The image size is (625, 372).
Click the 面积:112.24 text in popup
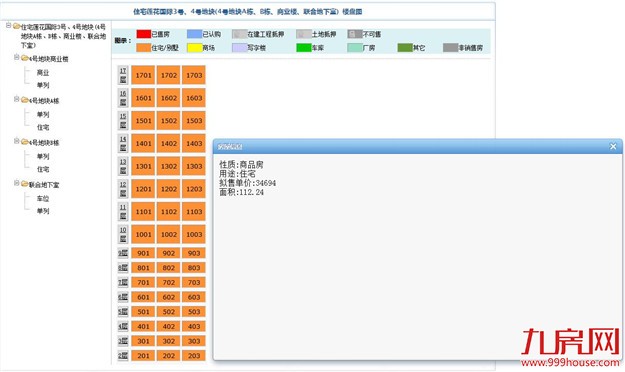(241, 192)
